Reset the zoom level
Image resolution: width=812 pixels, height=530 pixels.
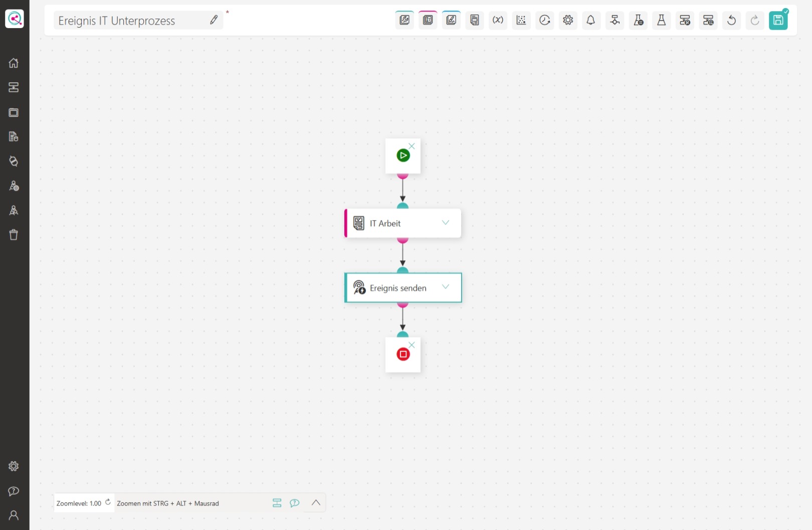tap(108, 502)
